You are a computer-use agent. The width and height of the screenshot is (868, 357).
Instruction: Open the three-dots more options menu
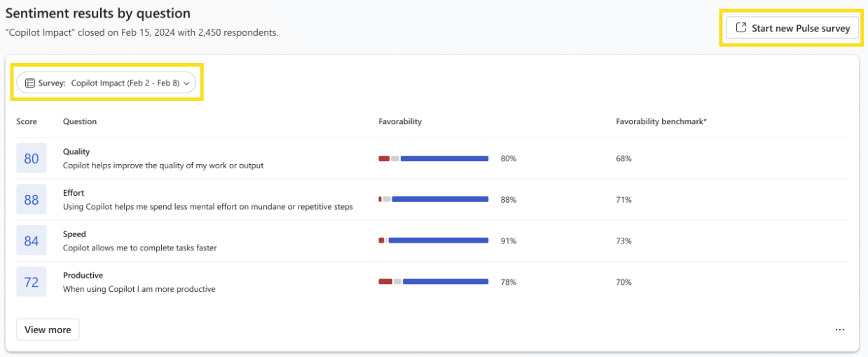839,330
